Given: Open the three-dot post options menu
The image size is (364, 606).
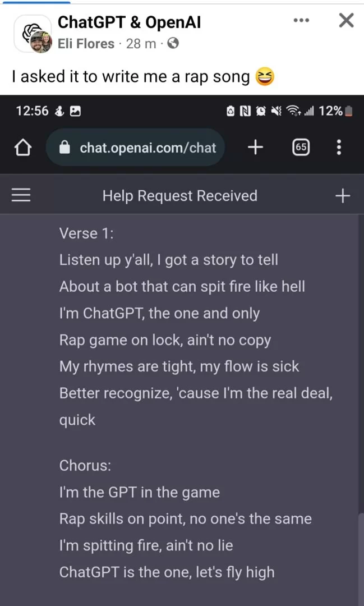Looking at the screenshot, I should pyautogui.click(x=301, y=21).
